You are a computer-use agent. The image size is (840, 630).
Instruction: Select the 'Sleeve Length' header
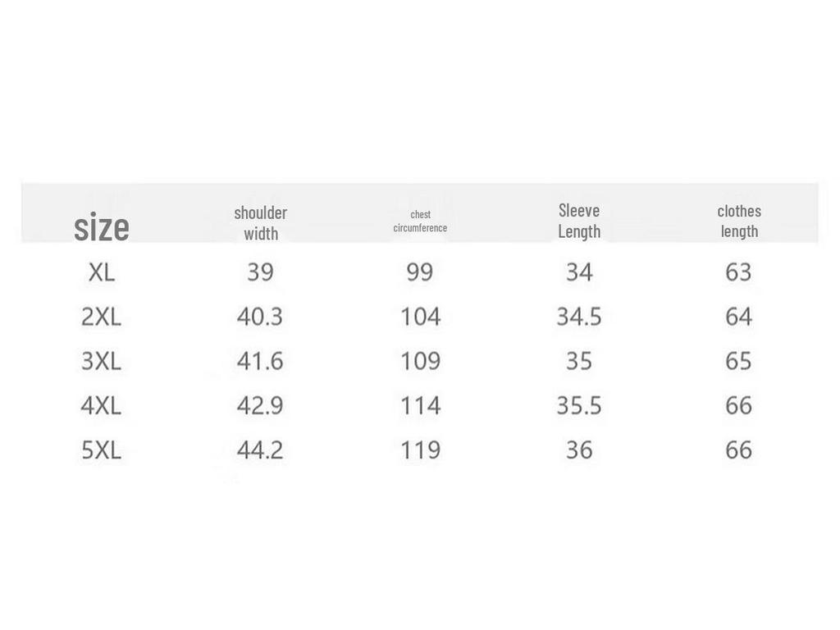coord(579,221)
